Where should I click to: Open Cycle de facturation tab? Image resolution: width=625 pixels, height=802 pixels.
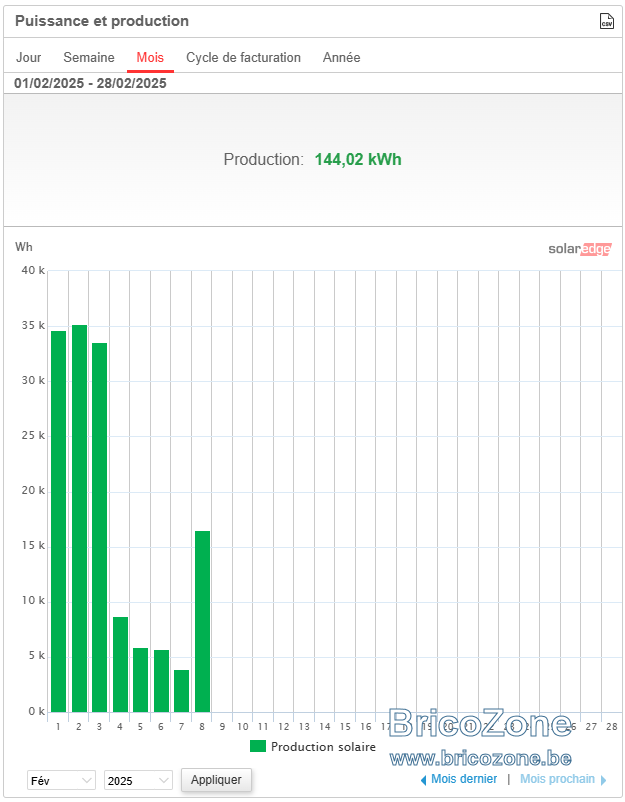pos(243,57)
